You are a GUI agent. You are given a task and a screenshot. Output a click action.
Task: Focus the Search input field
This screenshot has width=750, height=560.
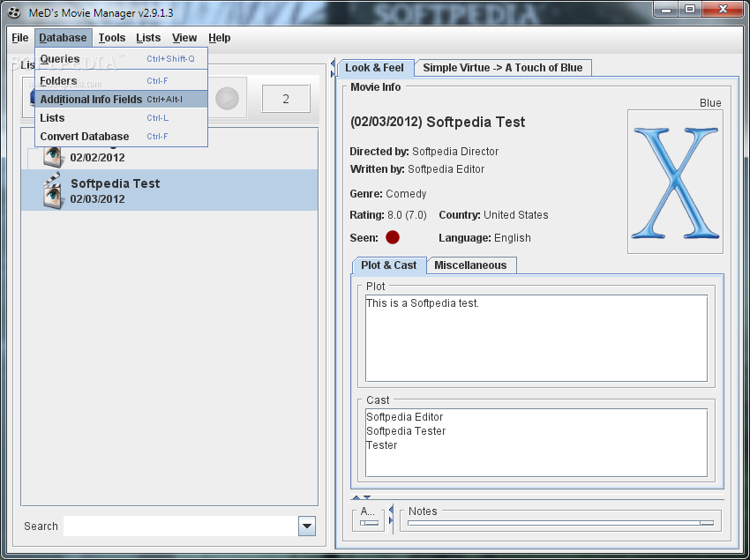pyautogui.click(x=180, y=526)
